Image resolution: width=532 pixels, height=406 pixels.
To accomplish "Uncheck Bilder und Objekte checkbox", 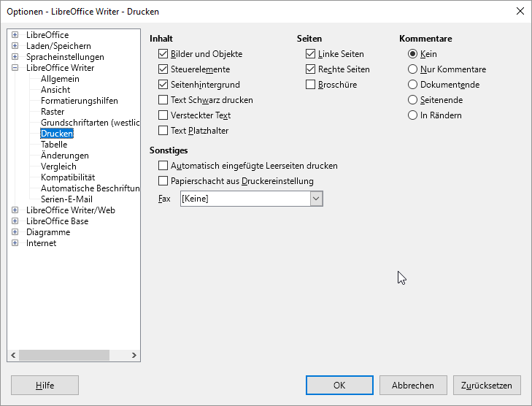I will pyautogui.click(x=163, y=53).
